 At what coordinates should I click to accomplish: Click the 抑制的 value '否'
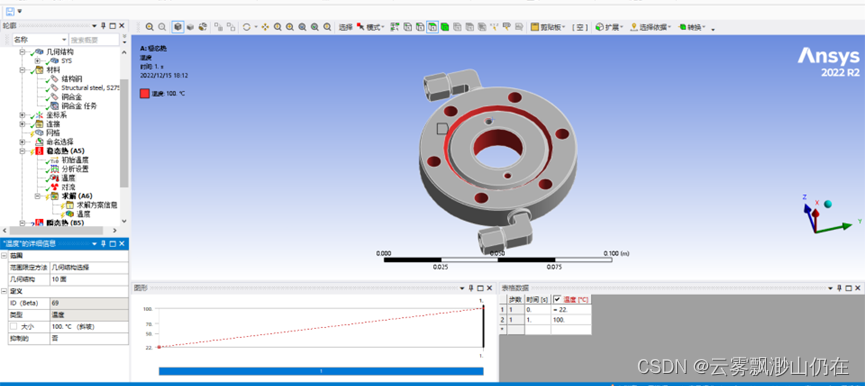pyautogui.click(x=89, y=338)
